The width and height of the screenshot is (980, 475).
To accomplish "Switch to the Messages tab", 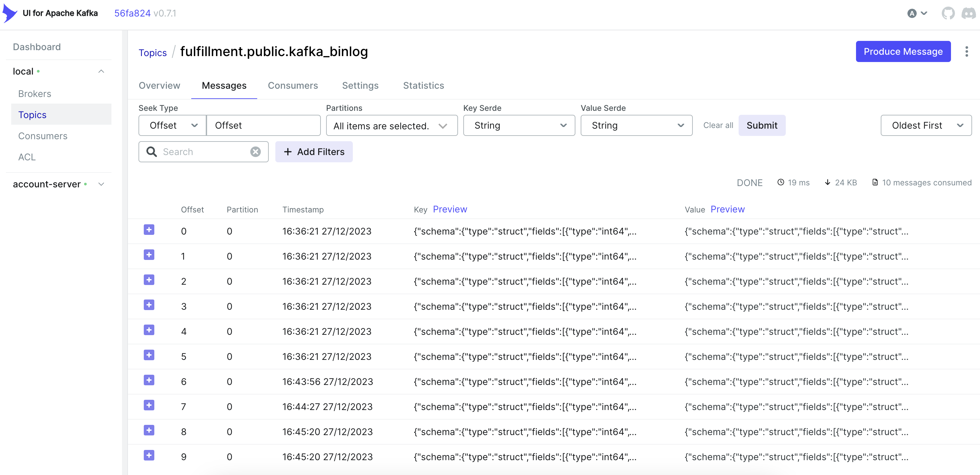I will click(224, 86).
